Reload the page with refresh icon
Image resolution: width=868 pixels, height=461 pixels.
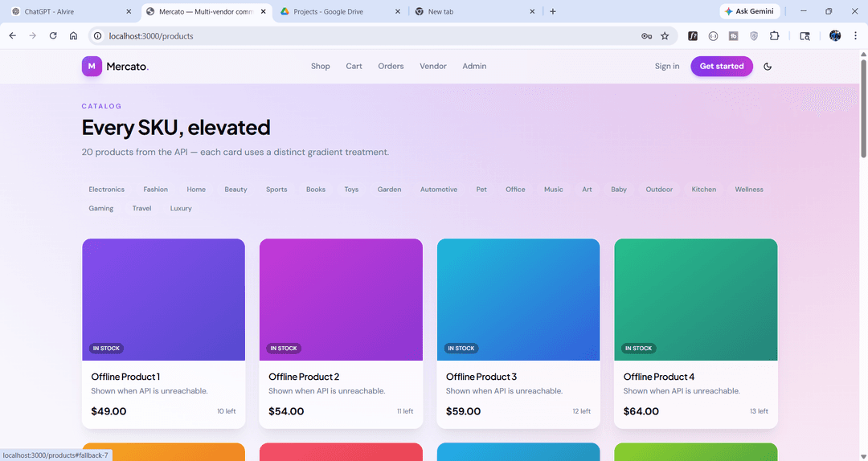coord(53,36)
